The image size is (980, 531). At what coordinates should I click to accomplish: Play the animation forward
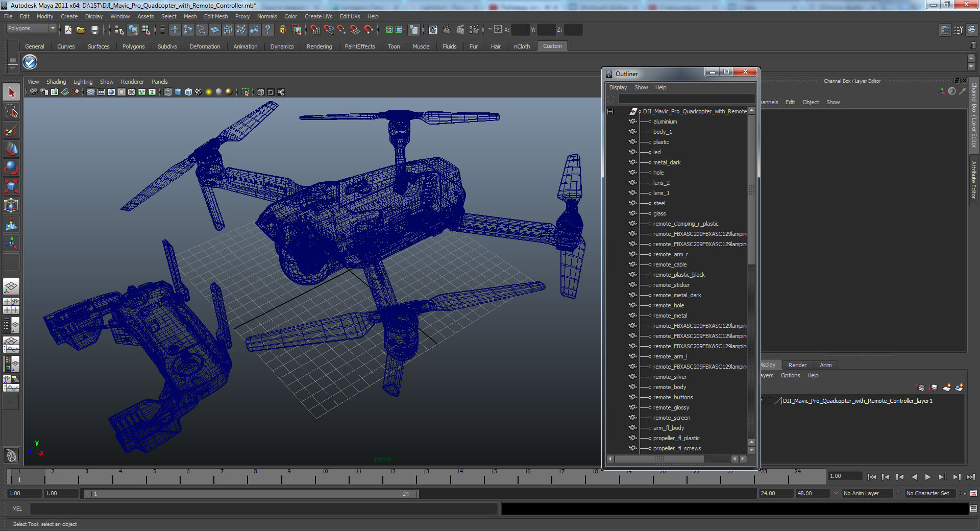click(x=928, y=477)
